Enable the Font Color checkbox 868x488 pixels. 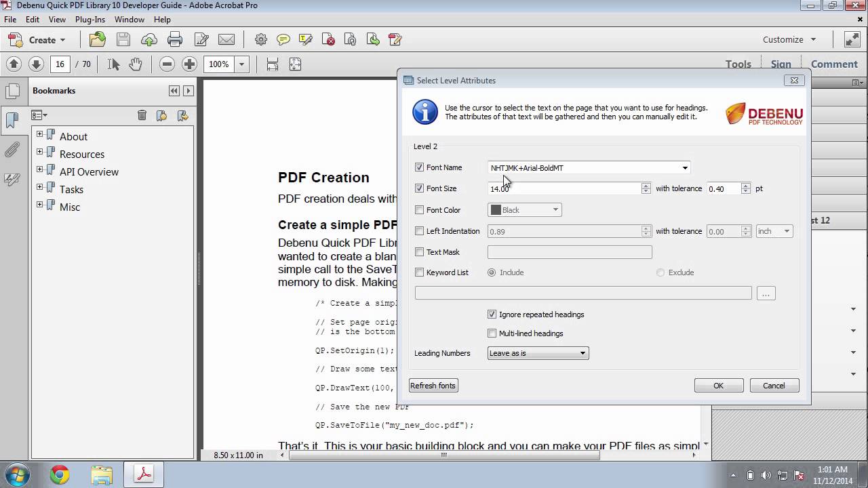pyautogui.click(x=419, y=210)
